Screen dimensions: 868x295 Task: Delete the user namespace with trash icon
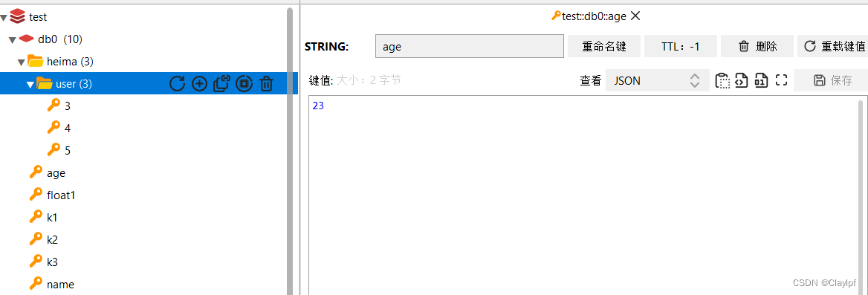[x=266, y=83]
